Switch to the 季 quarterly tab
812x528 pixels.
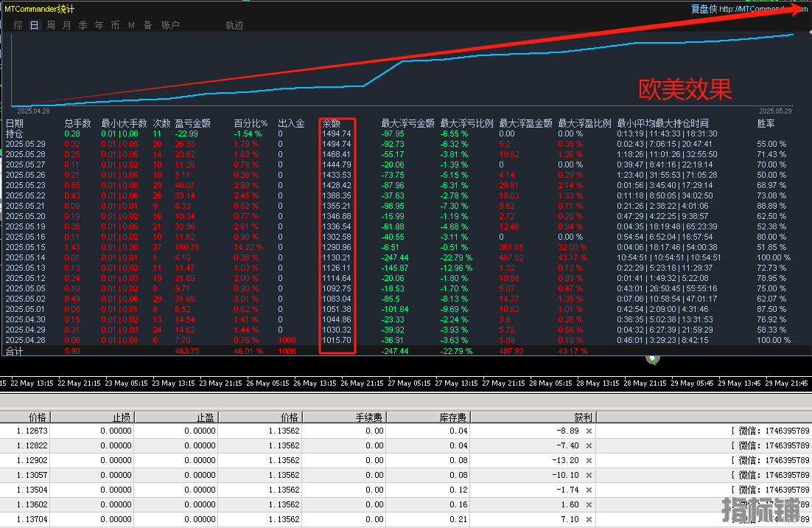pyautogui.click(x=83, y=25)
